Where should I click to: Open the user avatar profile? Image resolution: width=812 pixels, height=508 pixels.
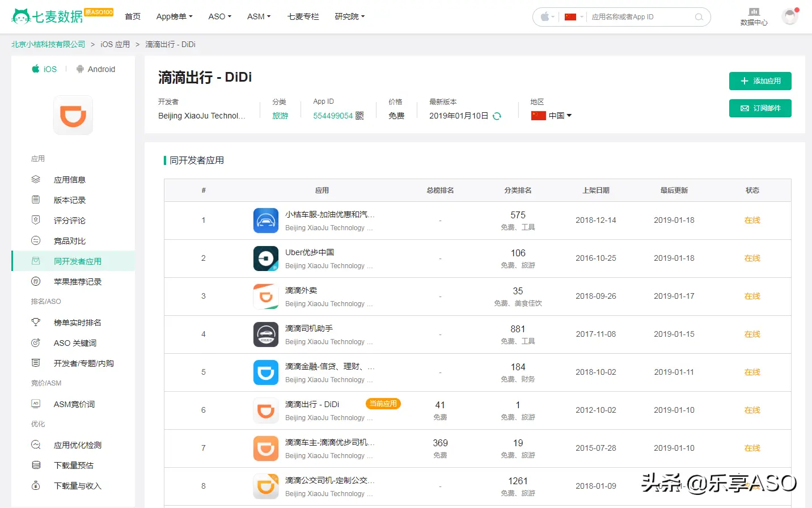pyautogui.click(x=789, y=16)
